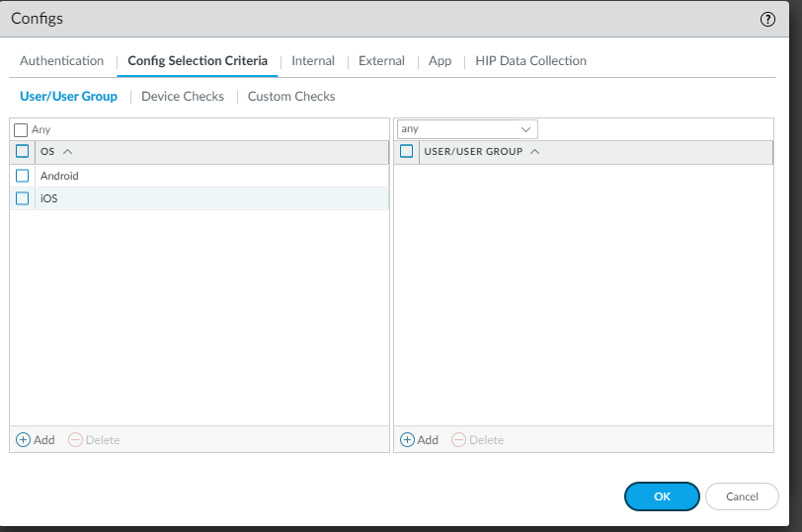
Task: Toggle select-all checkbox in OS header
Action: [x=22, y=151]
